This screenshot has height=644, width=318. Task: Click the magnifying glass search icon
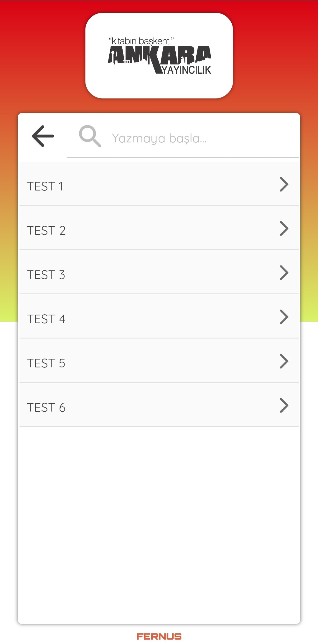90,136
